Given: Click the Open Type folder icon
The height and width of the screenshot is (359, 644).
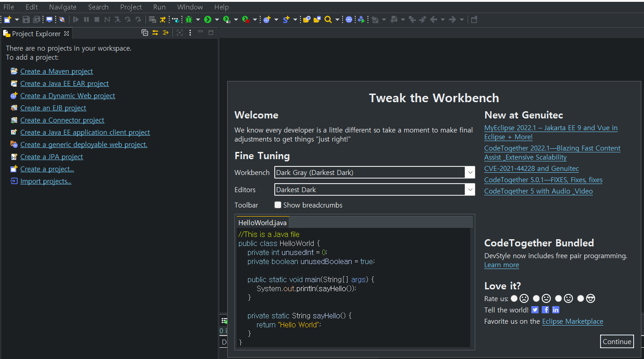Looking at the screenshot, I should point(306,19).
